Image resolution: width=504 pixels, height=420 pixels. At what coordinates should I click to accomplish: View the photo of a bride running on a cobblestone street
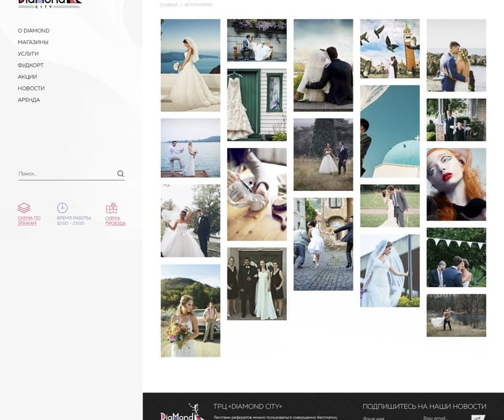323,244
